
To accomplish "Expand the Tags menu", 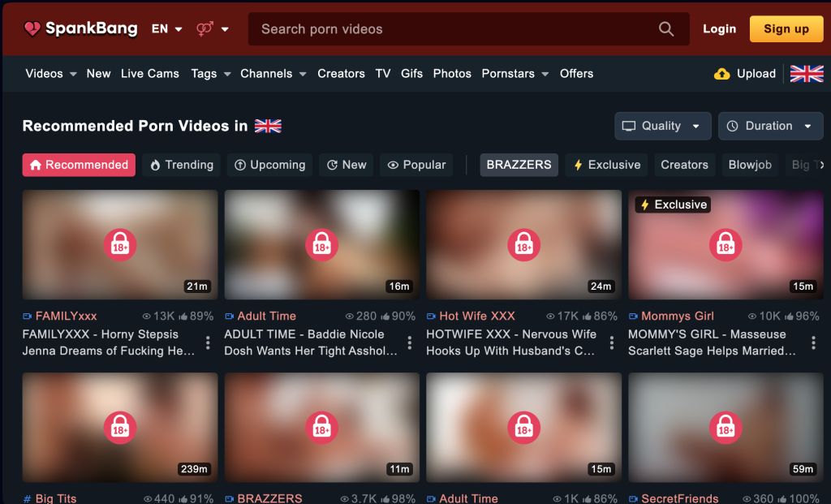I will 210,74.
